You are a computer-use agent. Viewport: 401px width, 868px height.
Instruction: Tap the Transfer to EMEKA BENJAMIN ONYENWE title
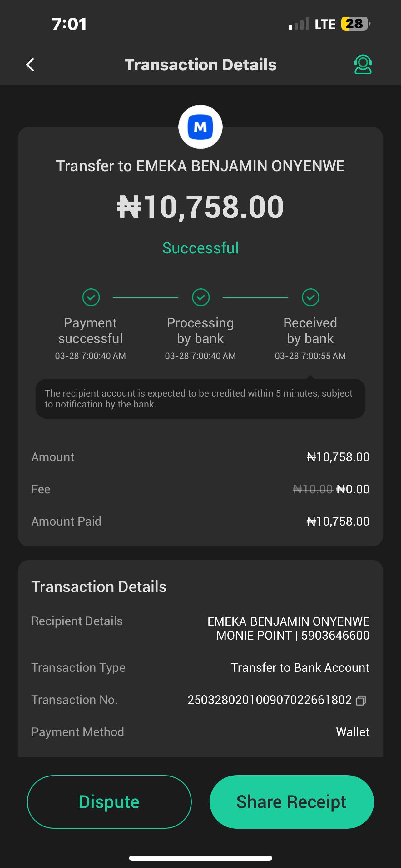(x=200, y=166)
